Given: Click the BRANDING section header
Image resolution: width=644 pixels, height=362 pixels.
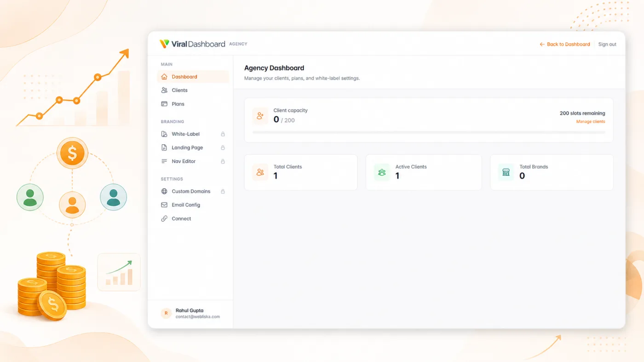Looking at the screenshot, I should [x=172, y=122].
